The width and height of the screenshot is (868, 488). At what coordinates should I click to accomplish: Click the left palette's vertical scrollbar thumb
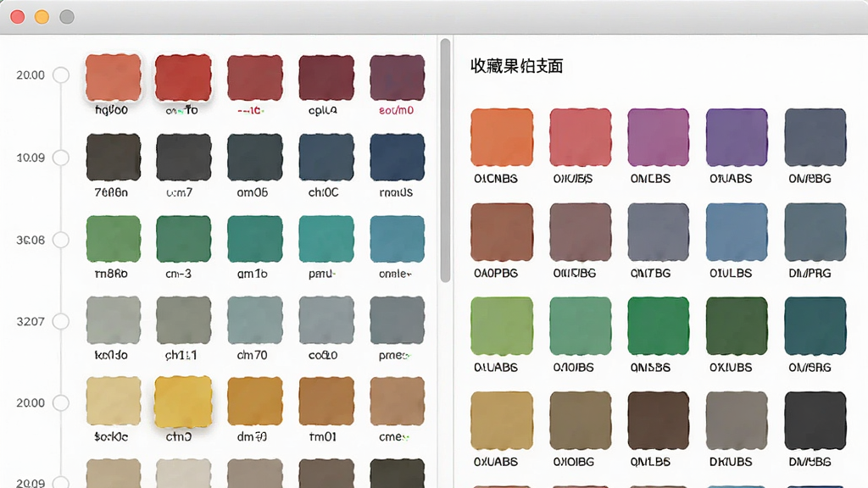[445, 160]
